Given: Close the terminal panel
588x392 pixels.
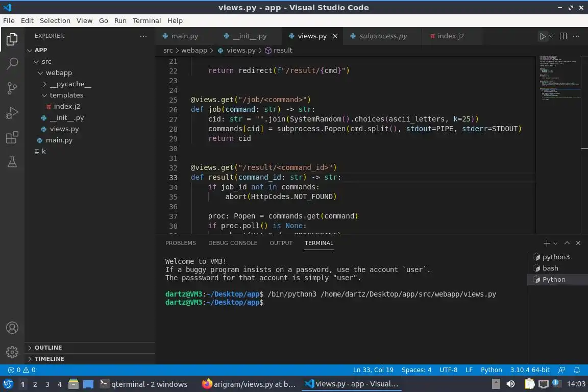Looking at the screenshot, I should tap(578, 243).
